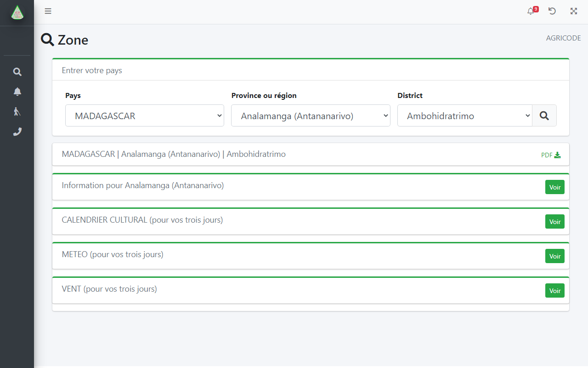
Task: Click the AGRICODE breadcrumb text
Action: coord(563,38)
